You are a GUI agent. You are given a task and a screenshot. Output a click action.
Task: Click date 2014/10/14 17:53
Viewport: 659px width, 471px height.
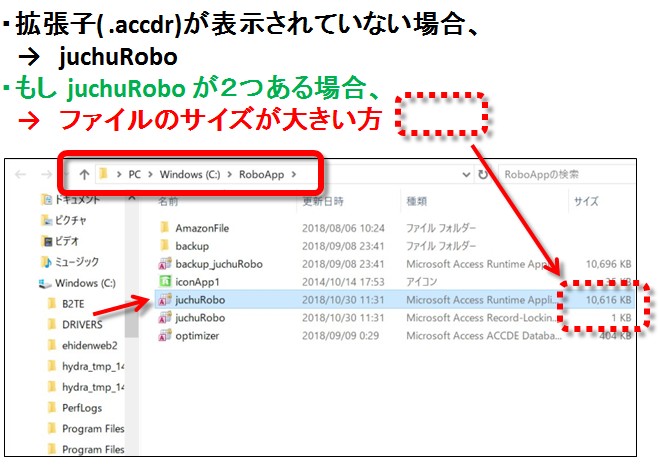(343, 282)
